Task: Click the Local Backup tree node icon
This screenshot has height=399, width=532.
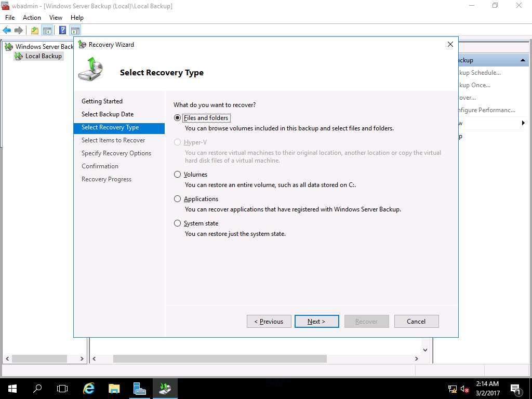Action: coord(19,56)
